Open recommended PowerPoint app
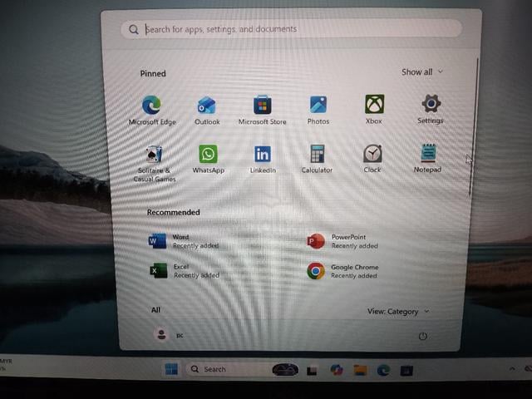The width and height of the screenshot is (532, 399). [x=342, y=241]
